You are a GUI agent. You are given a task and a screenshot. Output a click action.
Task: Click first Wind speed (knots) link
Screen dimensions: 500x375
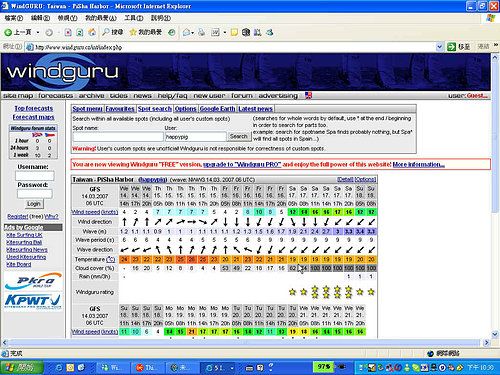95,212
